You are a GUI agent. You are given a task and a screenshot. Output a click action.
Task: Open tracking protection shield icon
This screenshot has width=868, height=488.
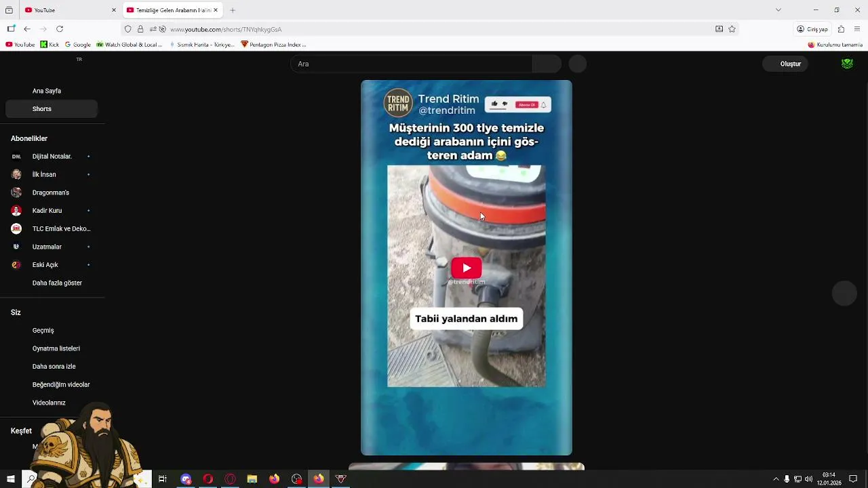pos(128,29)
